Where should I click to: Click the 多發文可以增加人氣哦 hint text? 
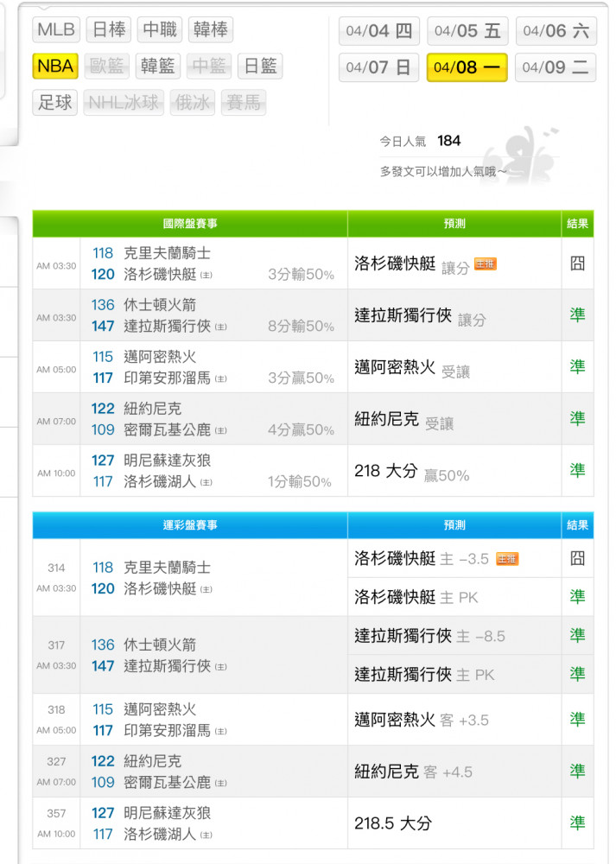click(443, 171)
